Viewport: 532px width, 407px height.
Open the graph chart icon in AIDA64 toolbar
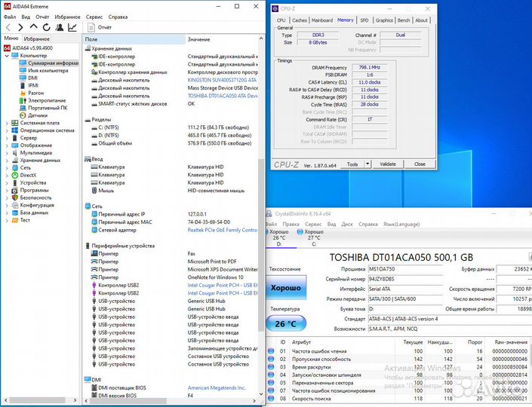pyautogui.click(x=72, y=27)
